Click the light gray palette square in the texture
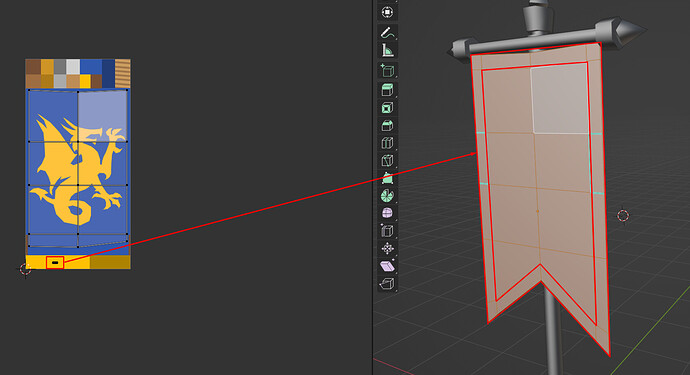Image resolution: width=690 pixels, height=375 pixels. point(73,67)
